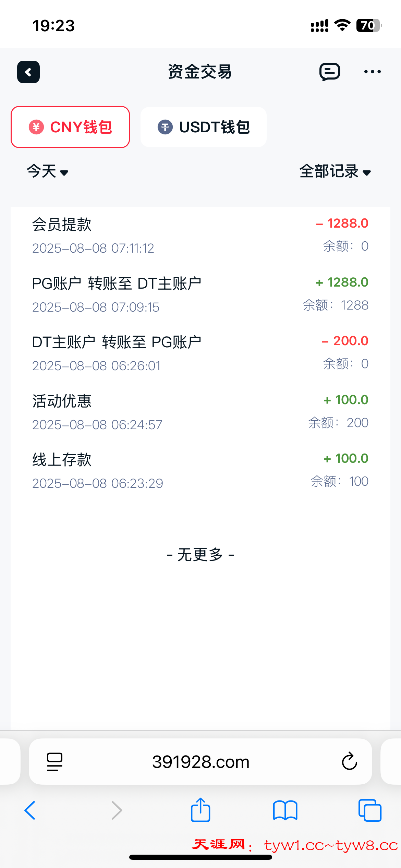
Task: Select PG账户 转账至 DT主账户 record
Action: 200,294
